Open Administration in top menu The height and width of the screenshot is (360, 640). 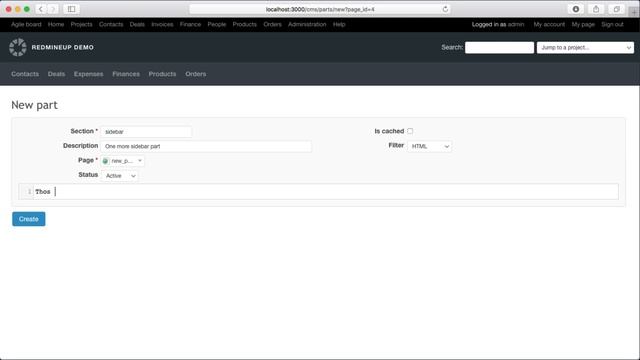[x=307, y=24]
